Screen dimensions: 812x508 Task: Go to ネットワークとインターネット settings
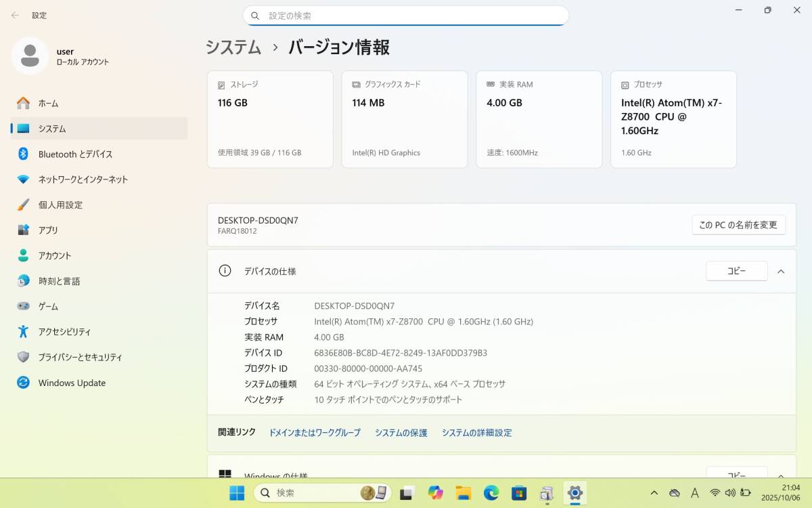click(83, 179)
